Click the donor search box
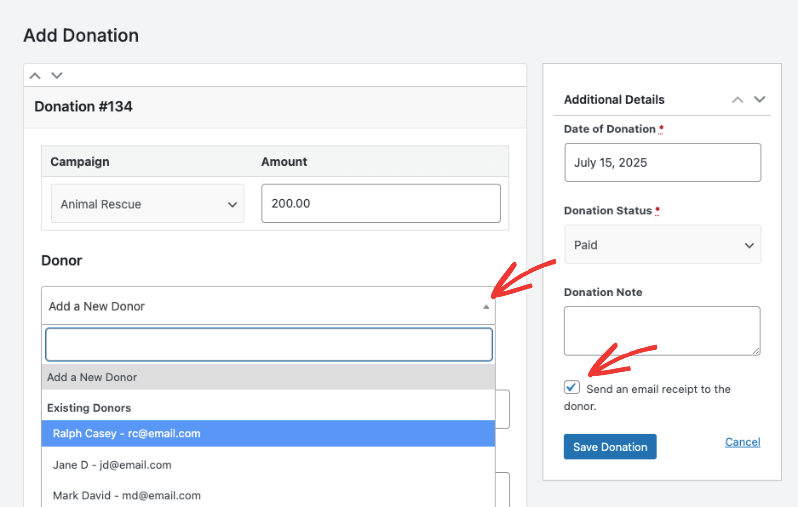 [269, 345]
